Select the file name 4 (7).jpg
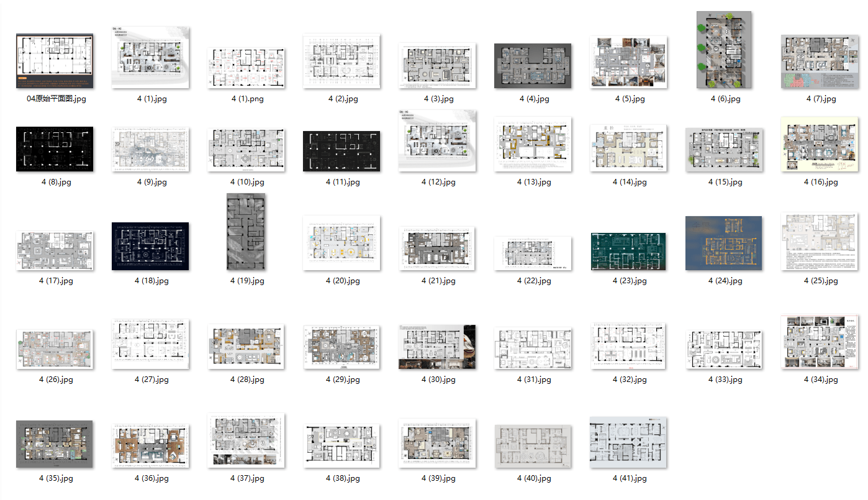The height and width of the screenshot is (500, 868). [x=821, y=99]
